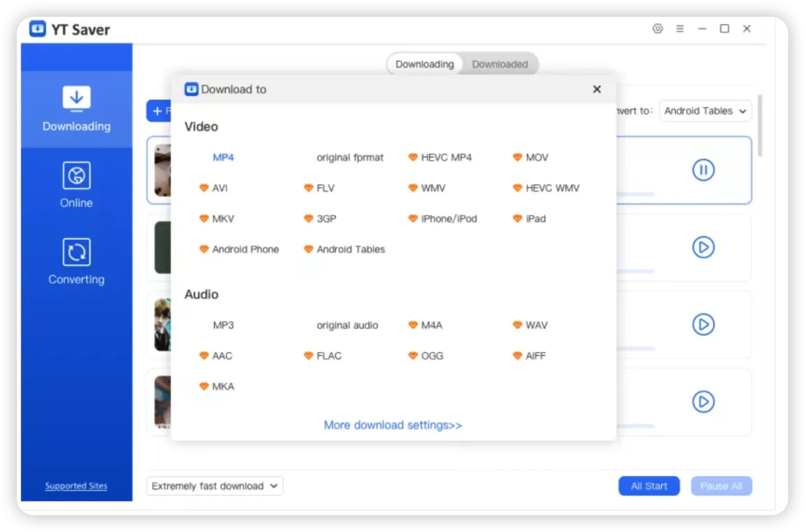Pick the iPad preset
The image size is (805, 532).
pyautogui.click(x=529, y=218)
